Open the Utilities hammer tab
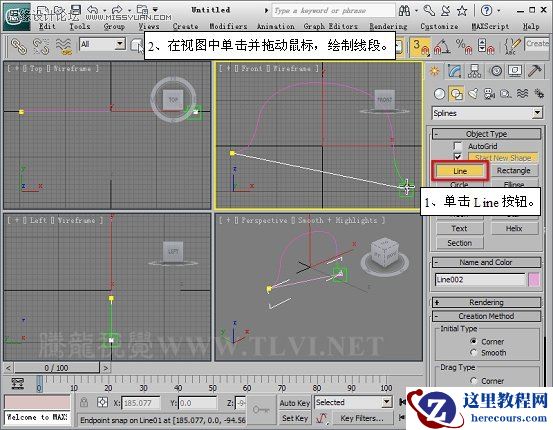553x430 pixels. pos(535,72)
